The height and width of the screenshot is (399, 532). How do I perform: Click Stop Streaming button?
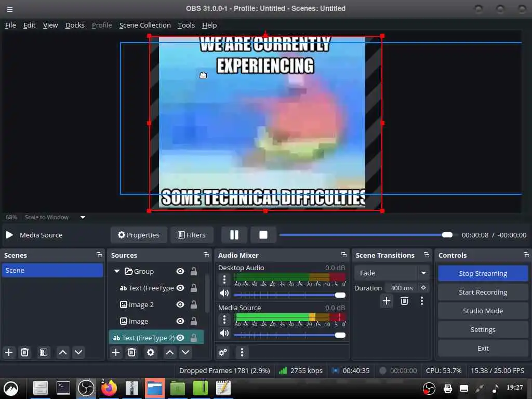click(483, 273)
